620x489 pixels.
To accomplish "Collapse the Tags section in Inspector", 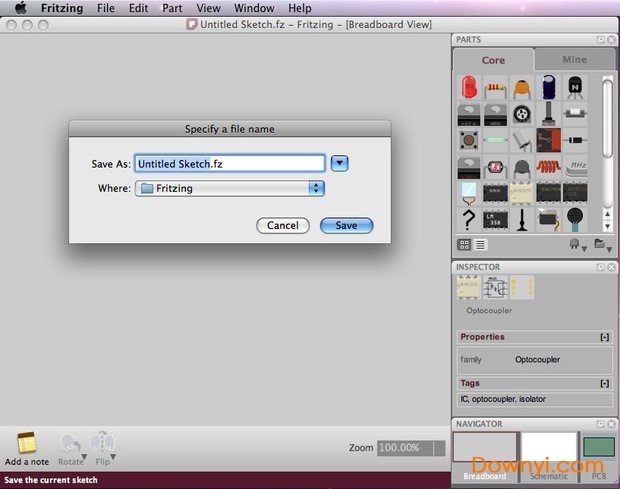I will pyautogui.click(x=604, y=383).
